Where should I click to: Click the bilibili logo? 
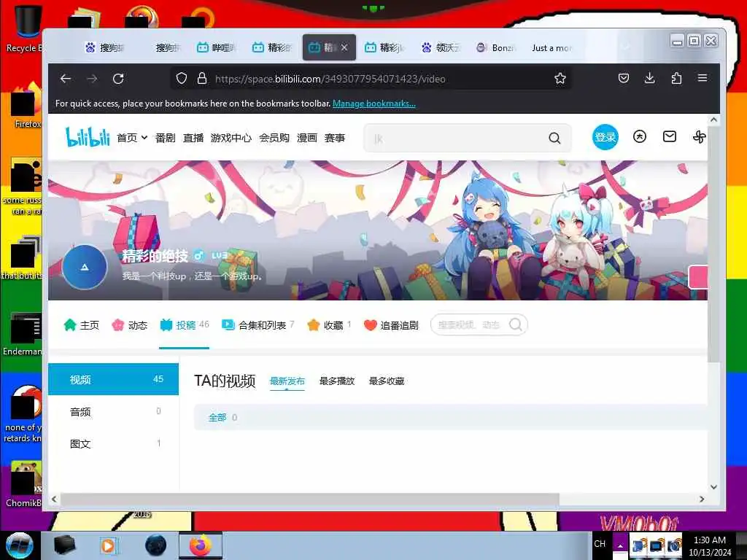[88, 137]
